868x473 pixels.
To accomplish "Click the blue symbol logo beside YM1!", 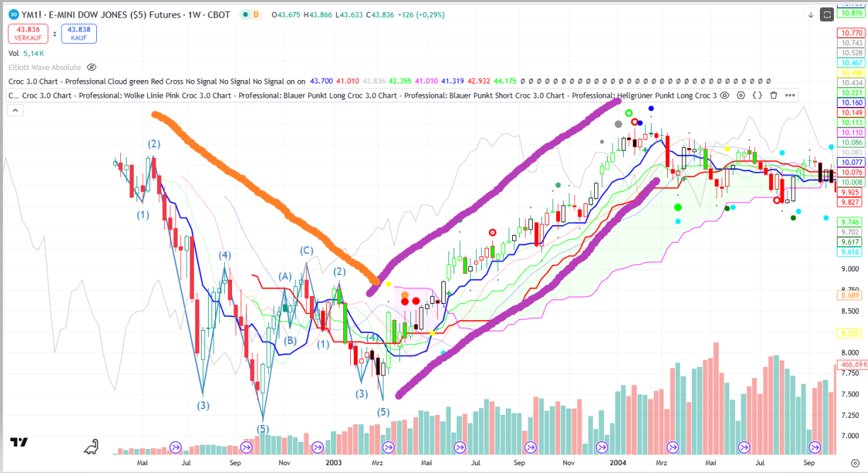I will coord(13,14).
